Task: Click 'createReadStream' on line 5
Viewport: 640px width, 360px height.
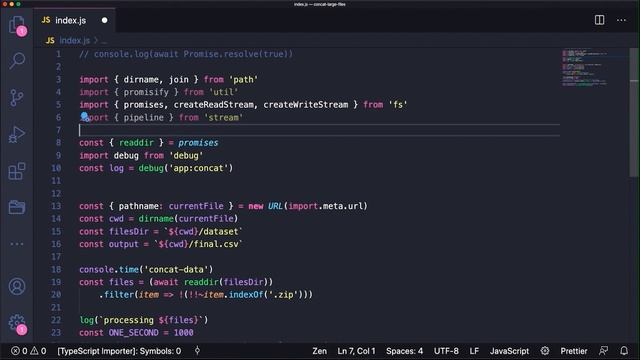Action: (x=213, y=105)
